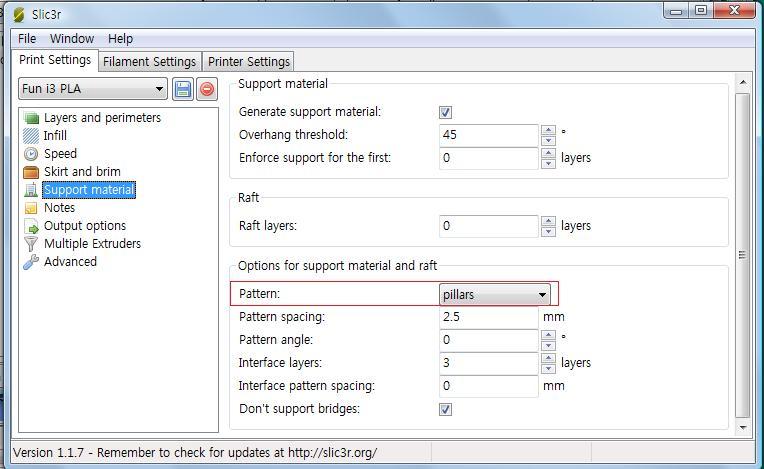
Task: Click the Pattern angle input field
Action: [x=489, y=340]
